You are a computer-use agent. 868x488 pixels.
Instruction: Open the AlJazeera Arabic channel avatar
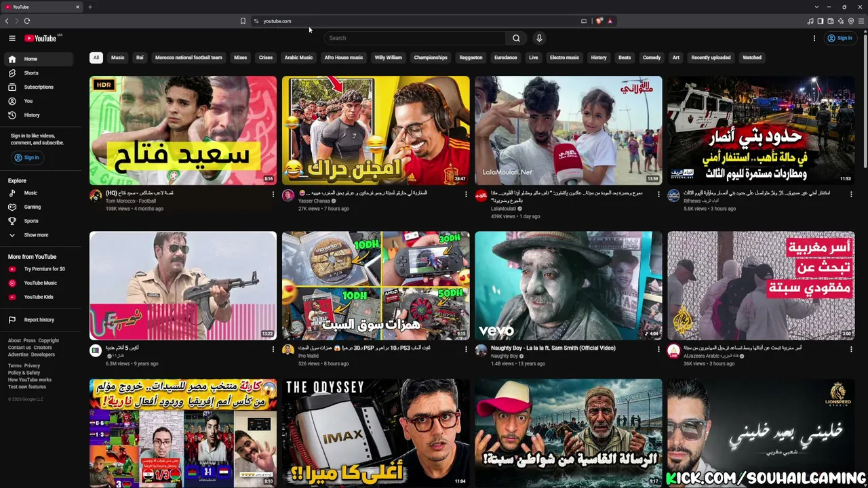point(673,351)
